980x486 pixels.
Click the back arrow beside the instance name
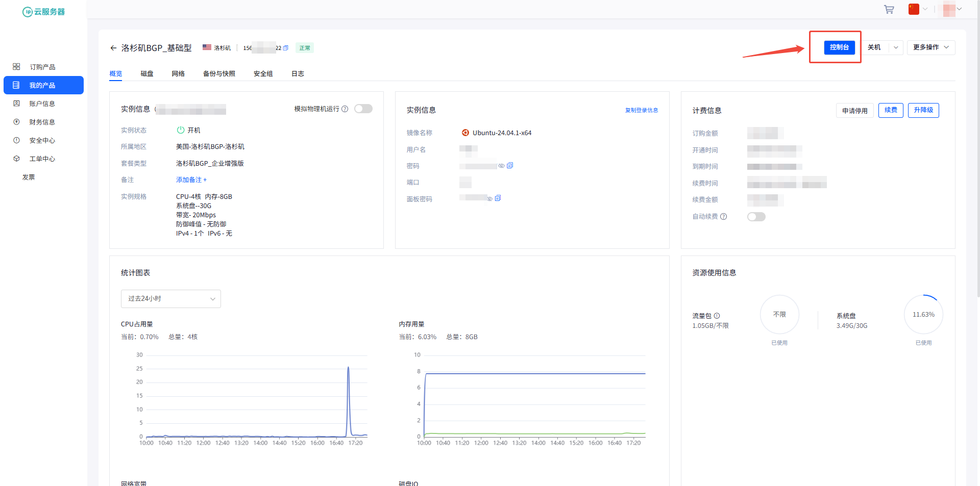[113, 48]
